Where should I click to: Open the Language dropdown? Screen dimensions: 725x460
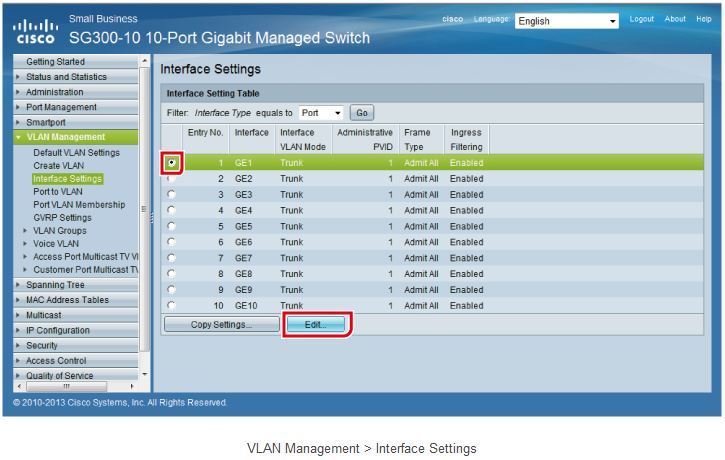tap(567, 21)
